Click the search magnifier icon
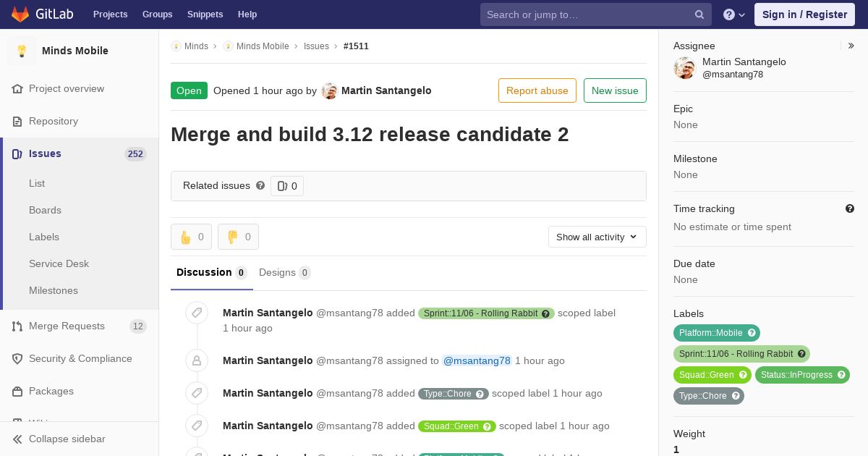This screenshot has width=868, height=456. point(699,14)
